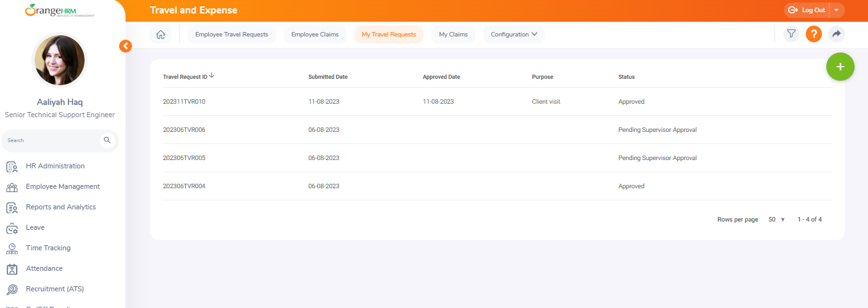This screenshot has height=308, width=868.
Task: Click approved date 11-08-2023 for 202311TVR010
Action: tap(438, 102)
